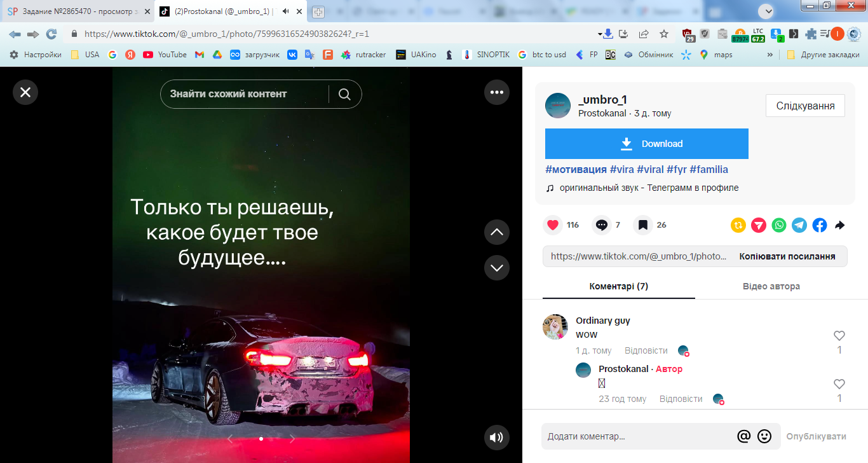The width and height of the screenshot is (868, 463).
Task: Bookmark this page with the star icon
Action: [664, 34]
